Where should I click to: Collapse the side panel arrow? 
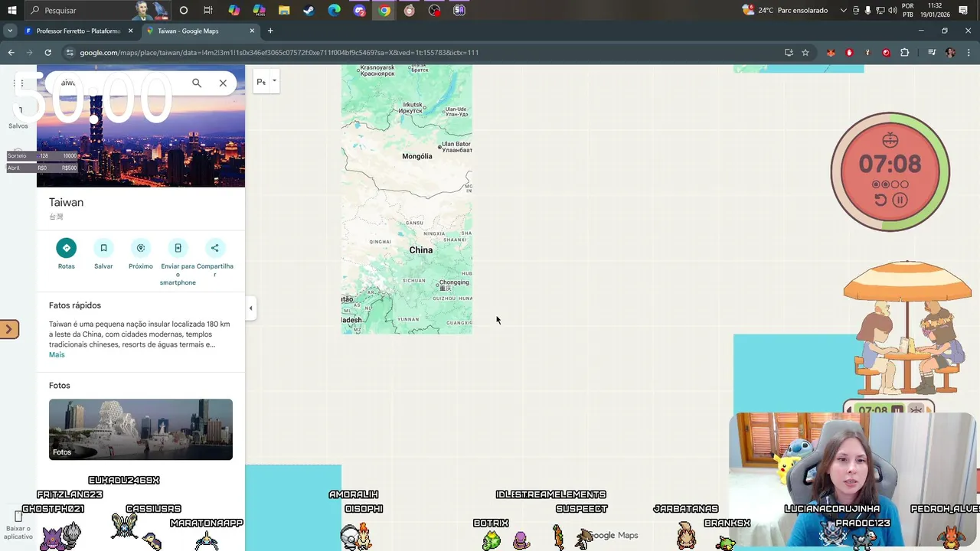(250, 308)
